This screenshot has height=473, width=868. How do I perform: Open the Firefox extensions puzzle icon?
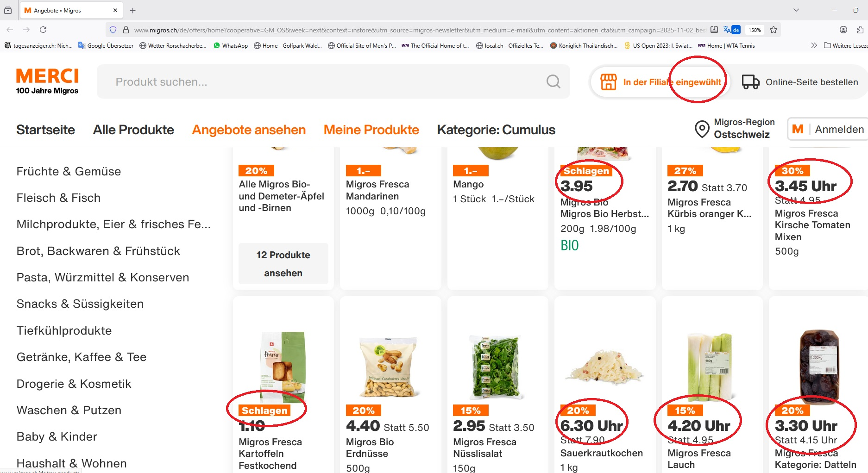tap(860, 30)
